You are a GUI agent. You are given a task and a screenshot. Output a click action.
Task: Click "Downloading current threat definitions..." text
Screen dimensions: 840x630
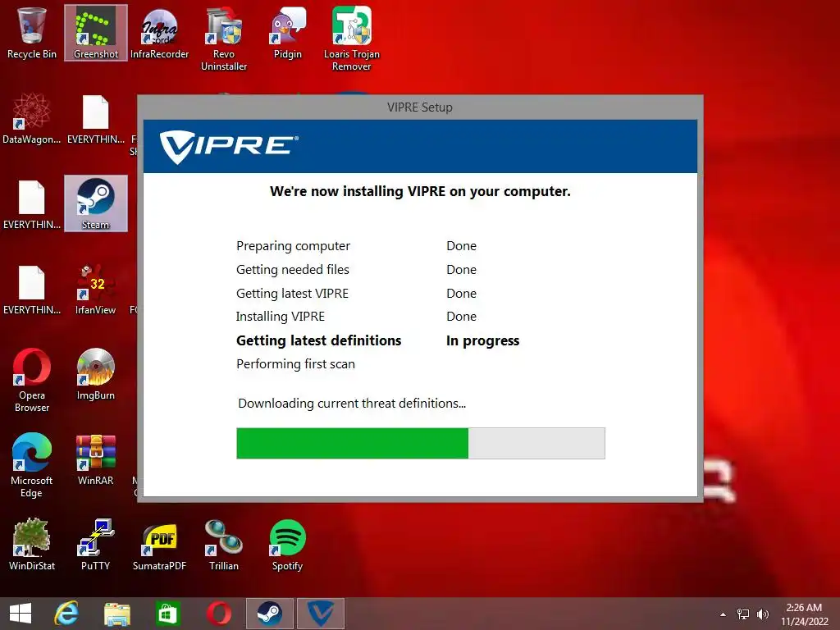352,404
